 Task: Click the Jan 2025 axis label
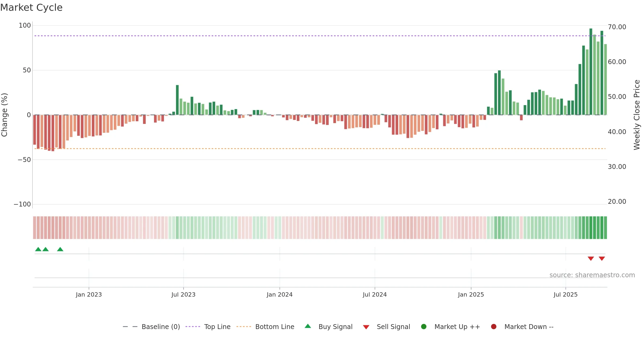[471, 295]
